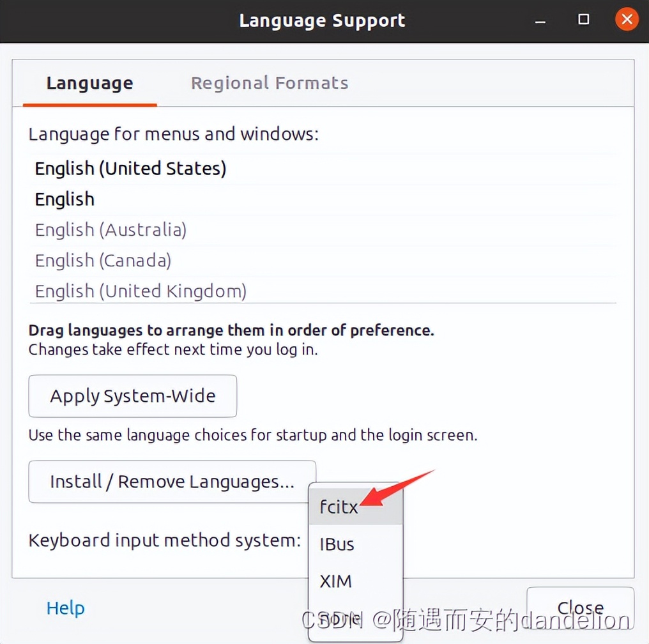Viewport: 649px width, 644px height.
Task: Select XIM from the input method dropdown
Action: (335, 581)
